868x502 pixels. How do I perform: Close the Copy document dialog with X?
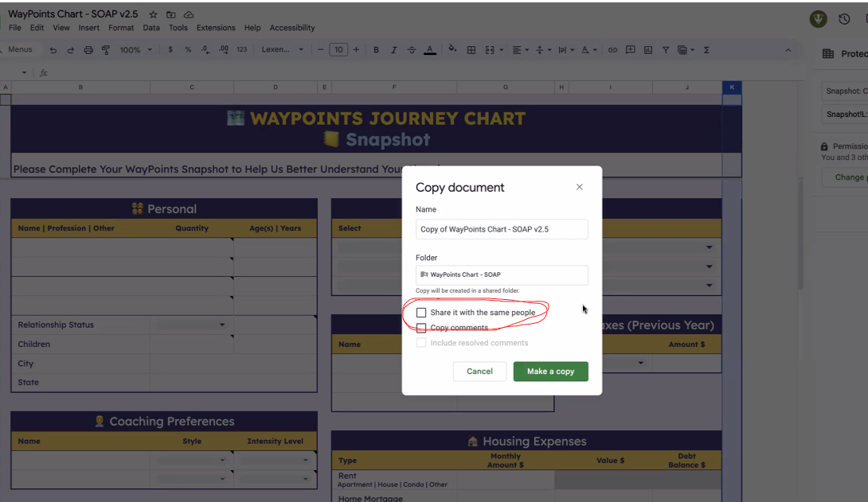click(579, 187)
